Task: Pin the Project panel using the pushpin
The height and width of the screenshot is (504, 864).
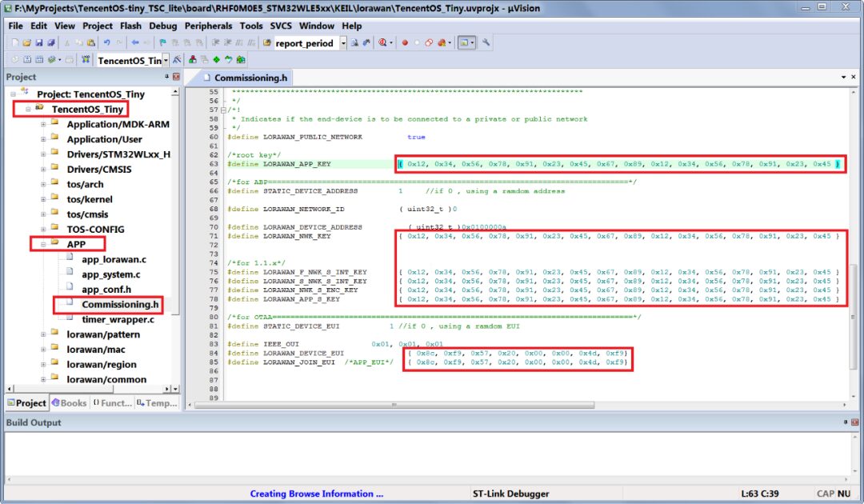Action: [167, 77]
